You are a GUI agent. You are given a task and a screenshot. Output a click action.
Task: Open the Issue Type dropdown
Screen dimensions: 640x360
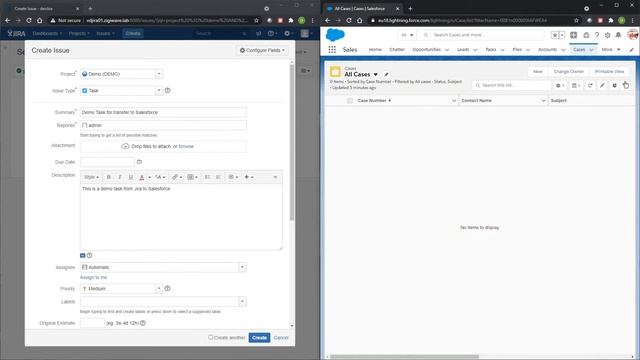coord(121,91)
